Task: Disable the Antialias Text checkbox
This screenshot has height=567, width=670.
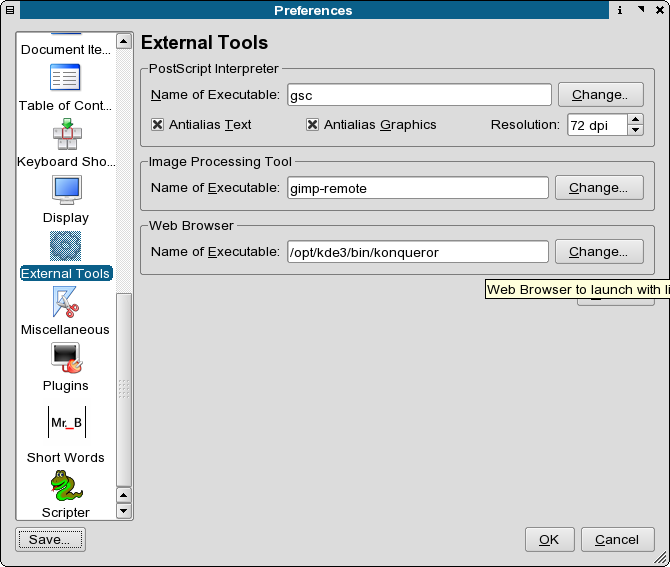Action: [157, 125]
